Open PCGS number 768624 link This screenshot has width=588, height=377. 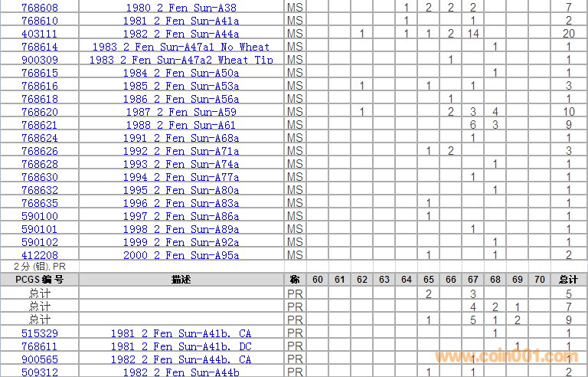coord(39,138)
